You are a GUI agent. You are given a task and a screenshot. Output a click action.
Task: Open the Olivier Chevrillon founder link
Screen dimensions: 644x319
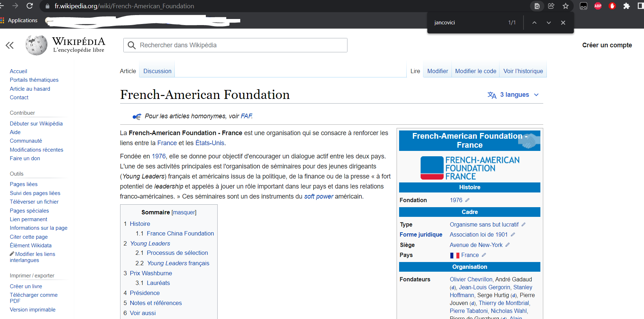471,279
